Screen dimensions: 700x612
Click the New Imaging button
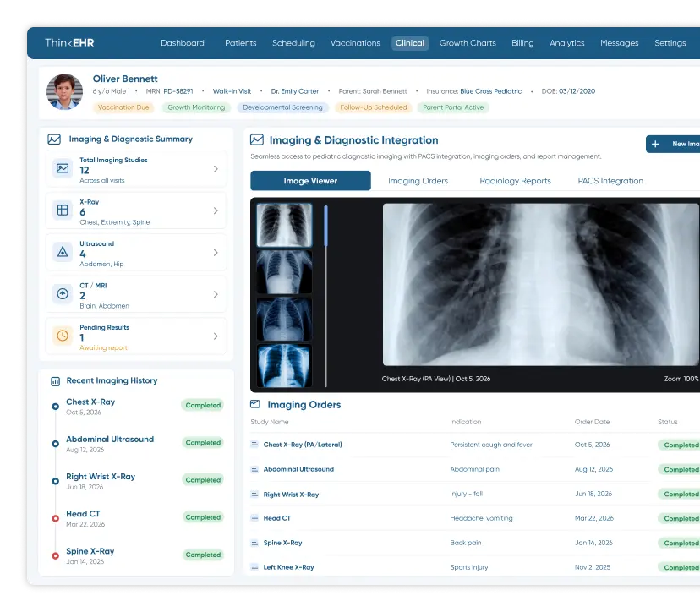(x=673, y=144)
